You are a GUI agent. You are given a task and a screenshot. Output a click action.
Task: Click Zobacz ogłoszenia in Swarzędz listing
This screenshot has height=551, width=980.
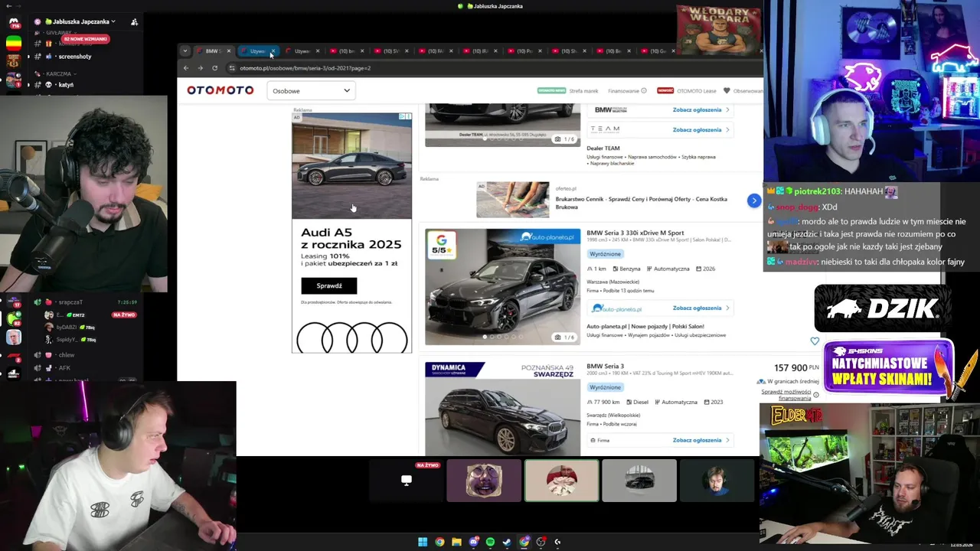pos(701,440)
